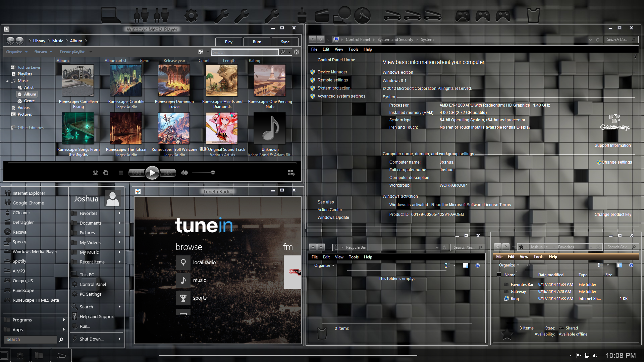Expand the Favorites submenu arrow in Start menu
644x362 pixels.
(119, 213)
